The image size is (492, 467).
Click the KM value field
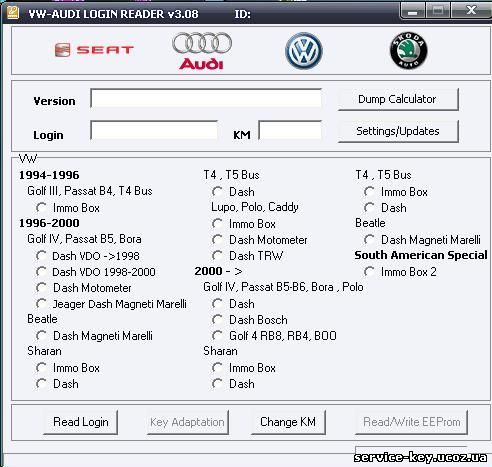(290, 130)
